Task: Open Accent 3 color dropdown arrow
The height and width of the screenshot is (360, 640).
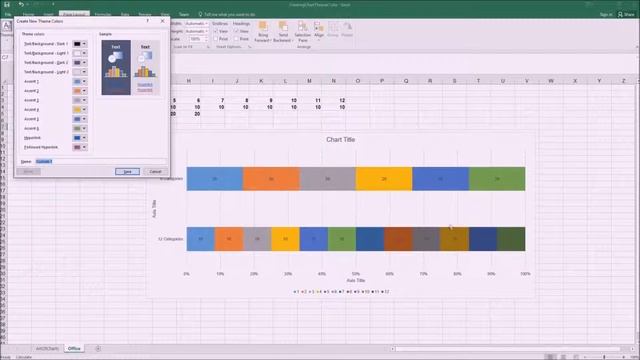Action: click(84, 100)
